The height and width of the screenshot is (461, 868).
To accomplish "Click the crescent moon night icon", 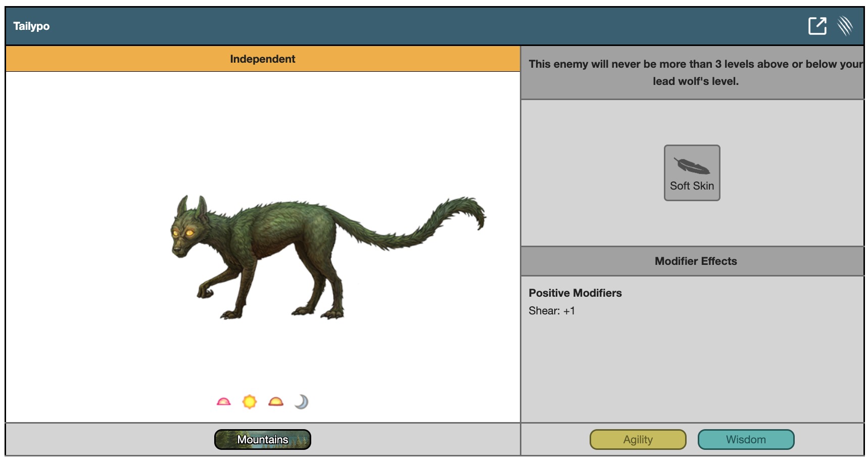I will click(301, 402).
